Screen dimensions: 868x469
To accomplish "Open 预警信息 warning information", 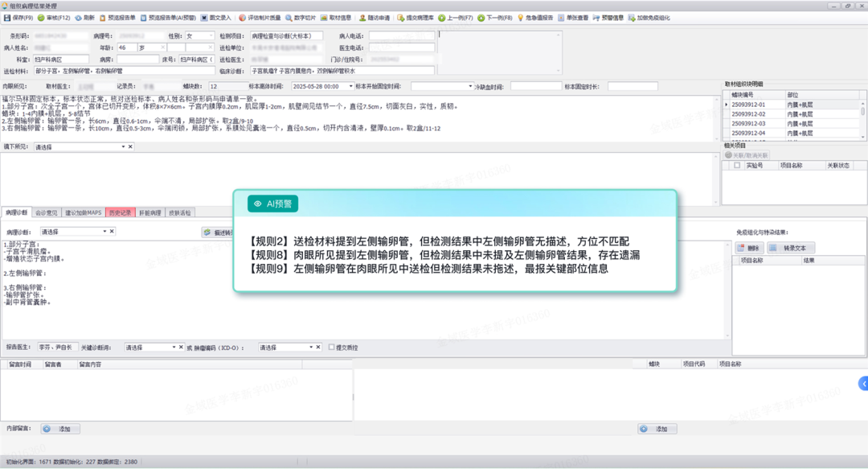I will click(x=608, y=18).
